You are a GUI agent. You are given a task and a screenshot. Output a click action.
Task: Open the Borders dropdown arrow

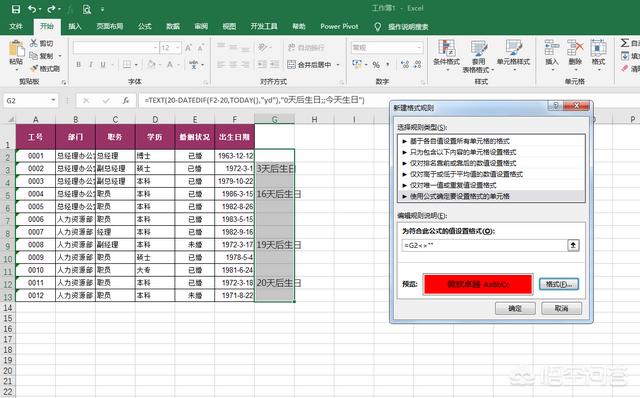pos(136,64)
